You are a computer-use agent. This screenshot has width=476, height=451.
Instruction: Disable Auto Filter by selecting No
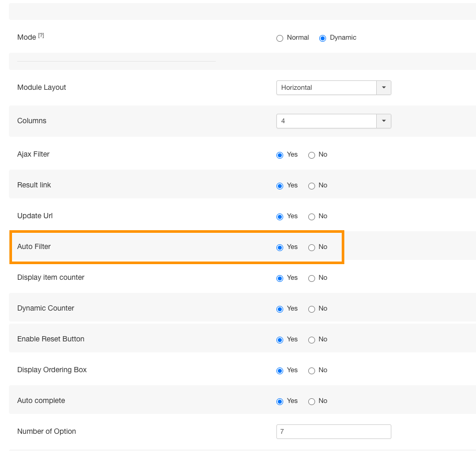pos(312,247)
